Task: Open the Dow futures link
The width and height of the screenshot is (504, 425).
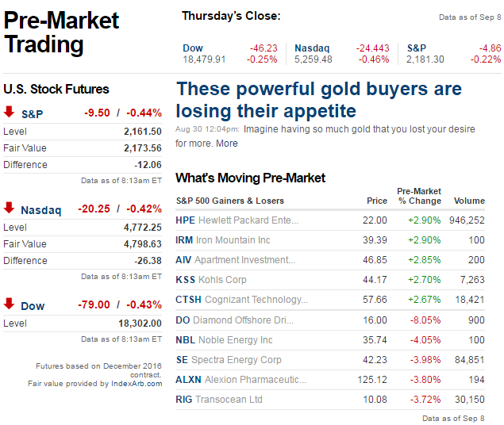Action: tap(33, 306)
